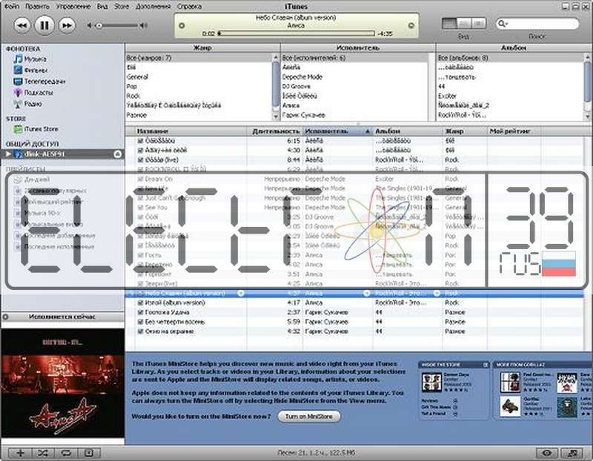Click arrow link next to selected track artist
The width and height of the screenshot is (593, 461).
(366, 293)
